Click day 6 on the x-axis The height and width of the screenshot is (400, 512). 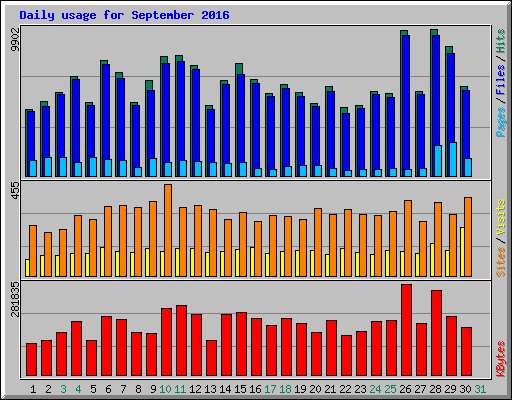[108, 389]
